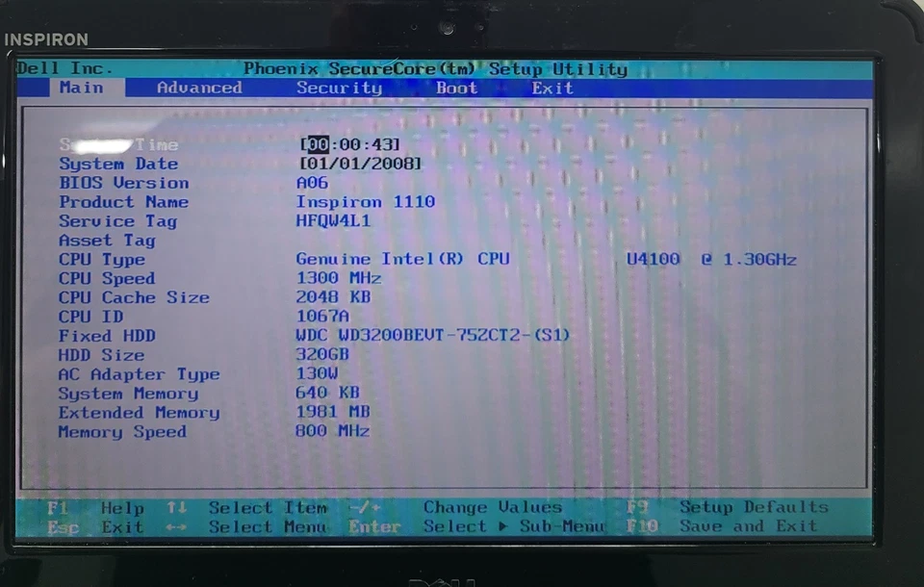
Task: Click the 130W adapter value
Action: click(317, 373)
